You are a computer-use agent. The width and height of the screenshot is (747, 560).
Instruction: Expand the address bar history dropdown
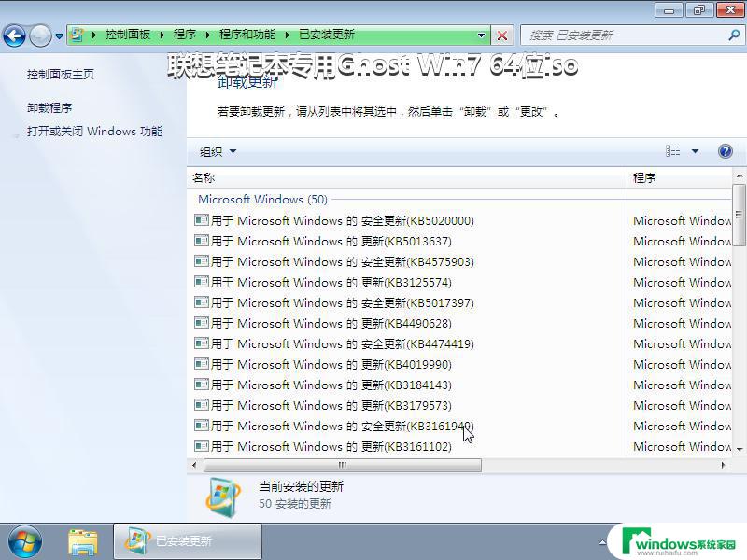[x=482, y=35]
